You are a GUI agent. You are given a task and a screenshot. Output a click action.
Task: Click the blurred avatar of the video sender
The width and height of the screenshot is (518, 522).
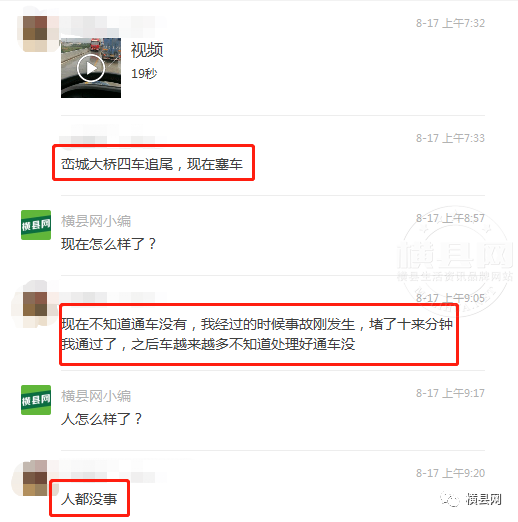[35, 34]
